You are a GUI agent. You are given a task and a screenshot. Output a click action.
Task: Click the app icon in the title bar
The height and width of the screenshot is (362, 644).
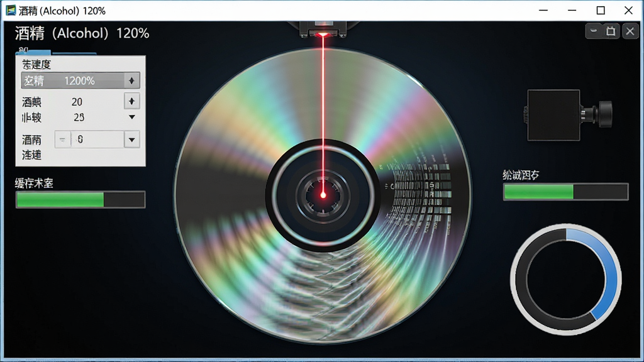click(x=10, y=10)
